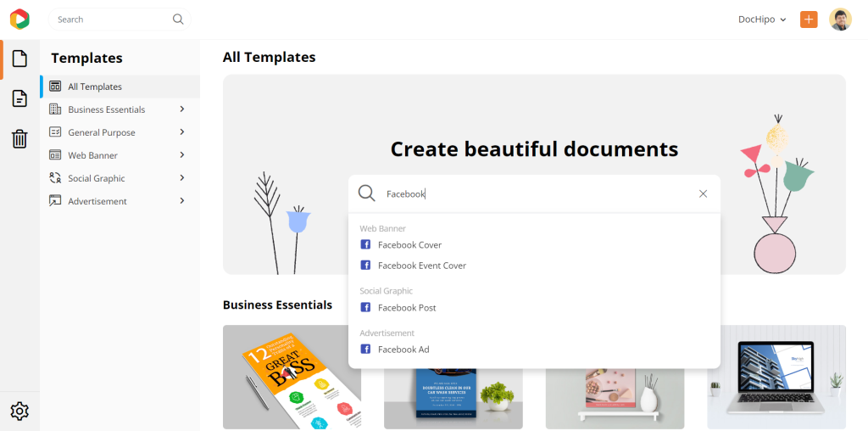Image resolution: width=868 pixels, height=431 pixels.
Task: Open the pink card template thumbnail
Action: (x=615, y=399)
